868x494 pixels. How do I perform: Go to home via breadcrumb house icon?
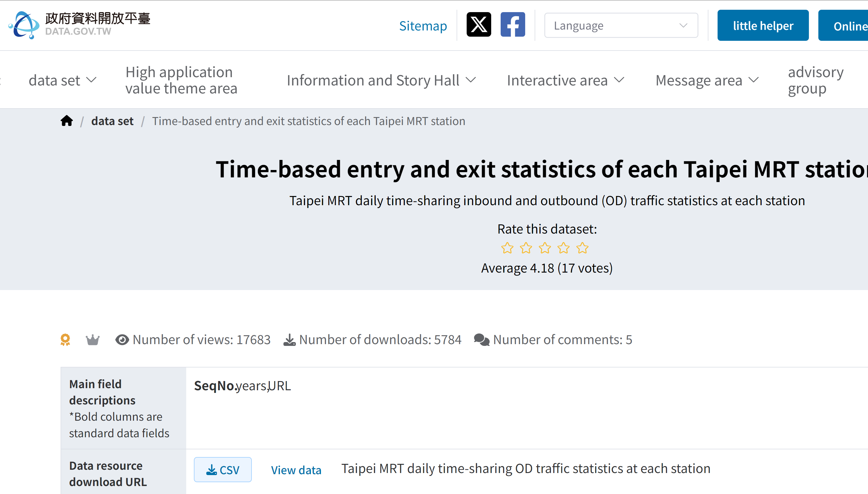pyautogui.click(x=67, y=121)
